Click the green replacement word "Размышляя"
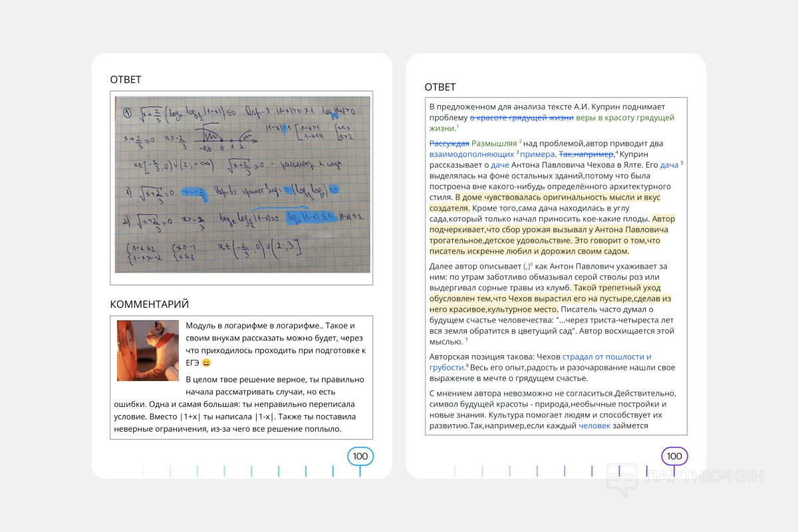The height and width of the screenshot is (532, 798). click(494, 143)
